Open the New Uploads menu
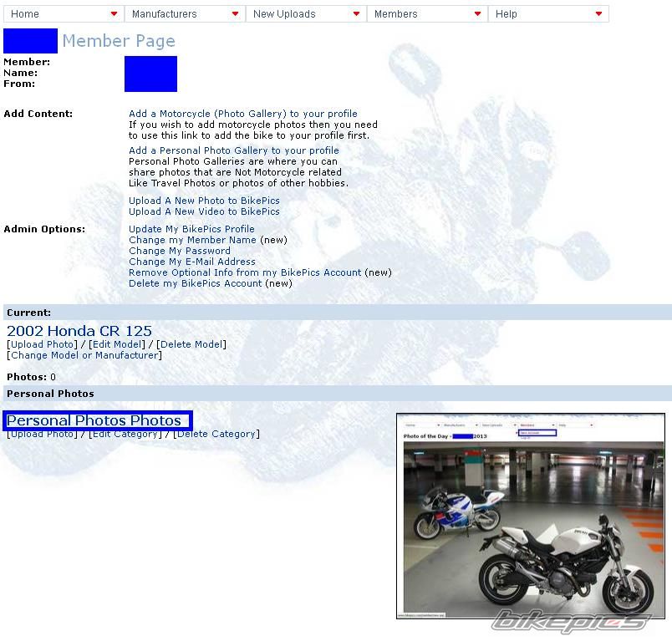672x641 pixels. click(306, 14)
